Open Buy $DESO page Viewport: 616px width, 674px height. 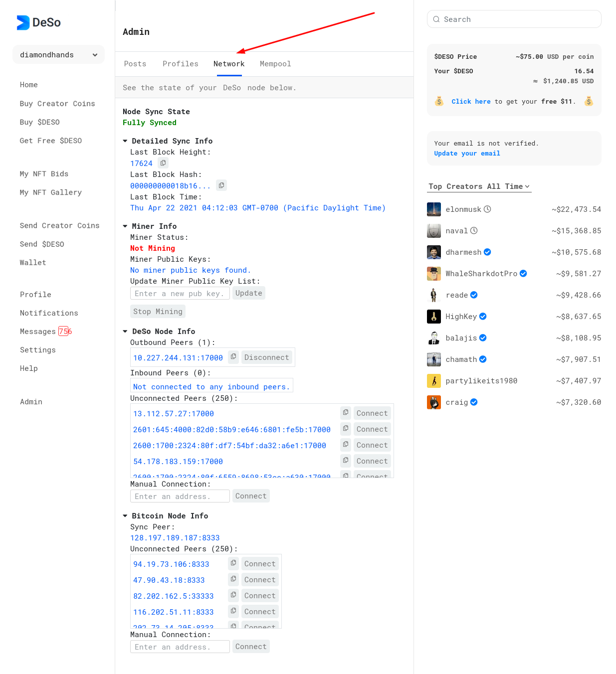[x=40, y=122]
